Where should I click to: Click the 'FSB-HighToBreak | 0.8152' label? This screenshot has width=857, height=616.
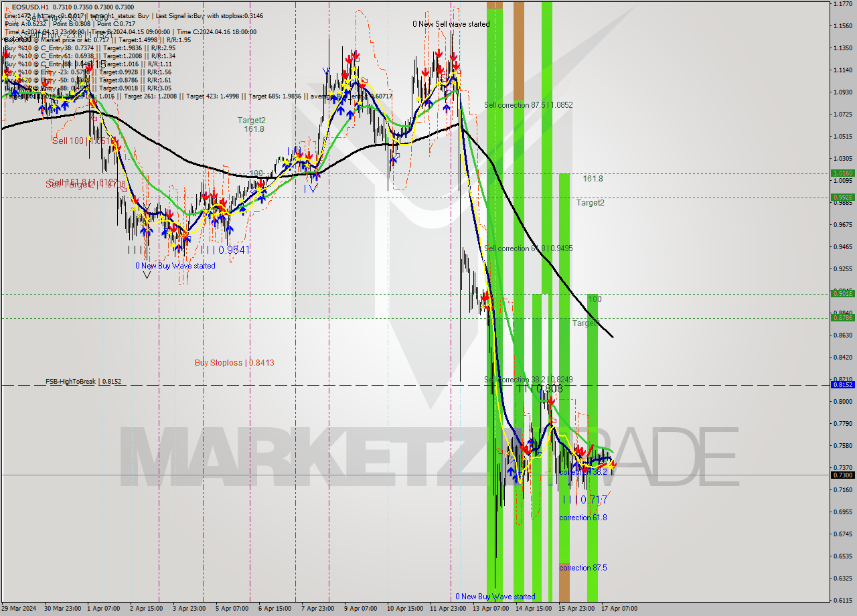click(x=84, y=382)
